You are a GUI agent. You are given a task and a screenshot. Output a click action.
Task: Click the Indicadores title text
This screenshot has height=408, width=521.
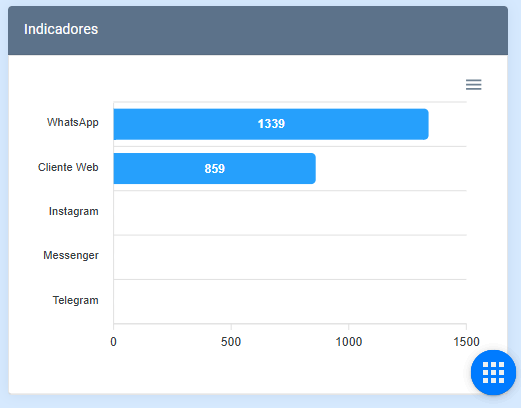click(x=61, y=29)
